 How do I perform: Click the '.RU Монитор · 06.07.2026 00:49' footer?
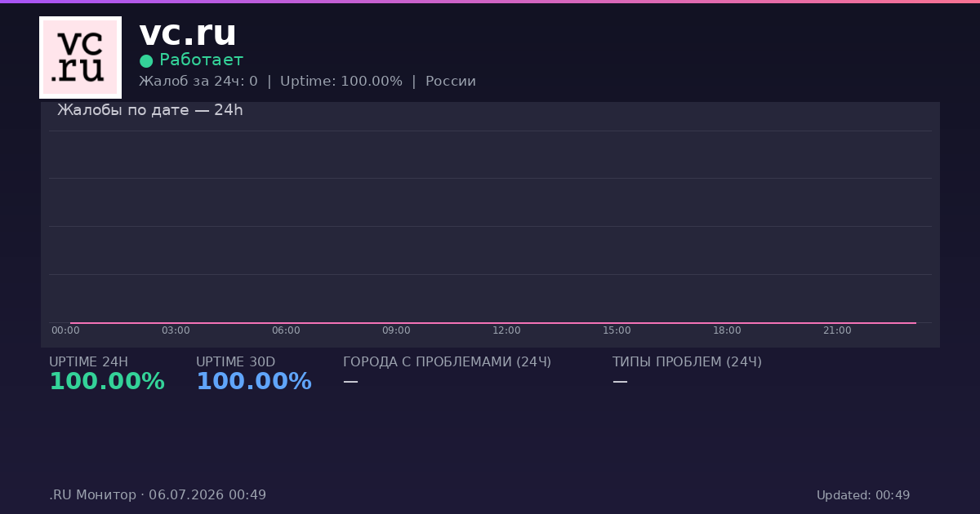tap(158, 495)
